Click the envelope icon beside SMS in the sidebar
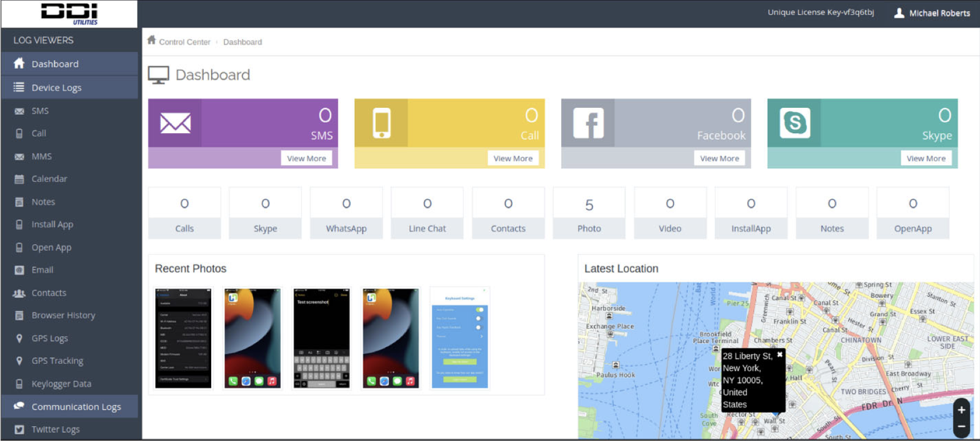Screen dimensions: 980x443 (x=20, y=111)
